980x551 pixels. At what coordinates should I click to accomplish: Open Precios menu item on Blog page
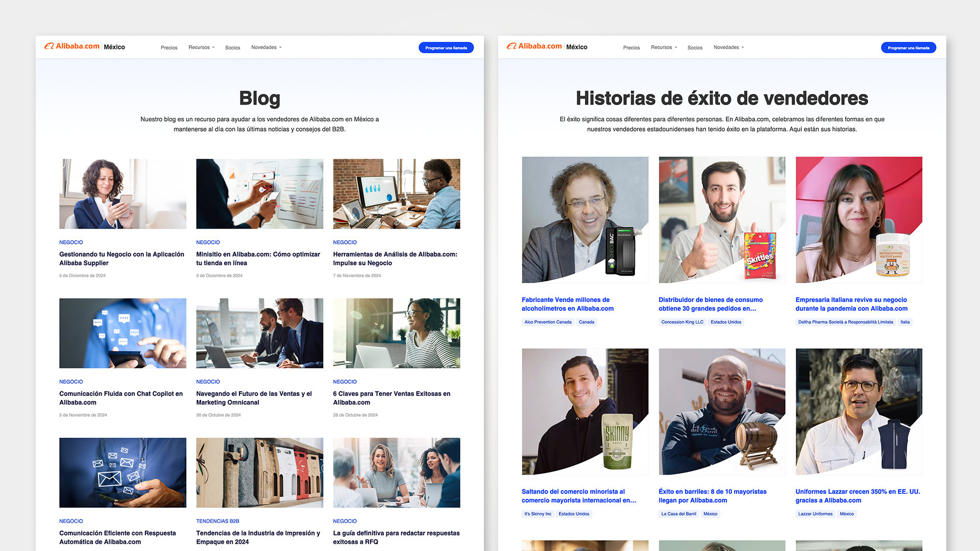(169, 47)
